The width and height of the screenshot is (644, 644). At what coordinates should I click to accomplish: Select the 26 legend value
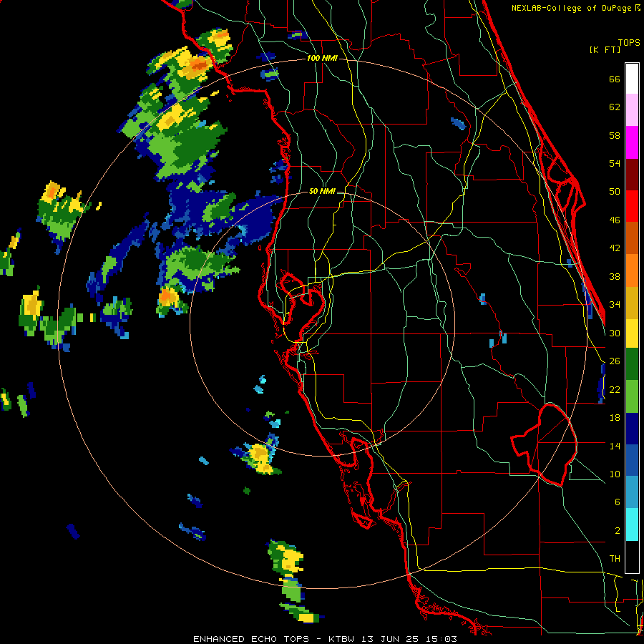(615, 361)
